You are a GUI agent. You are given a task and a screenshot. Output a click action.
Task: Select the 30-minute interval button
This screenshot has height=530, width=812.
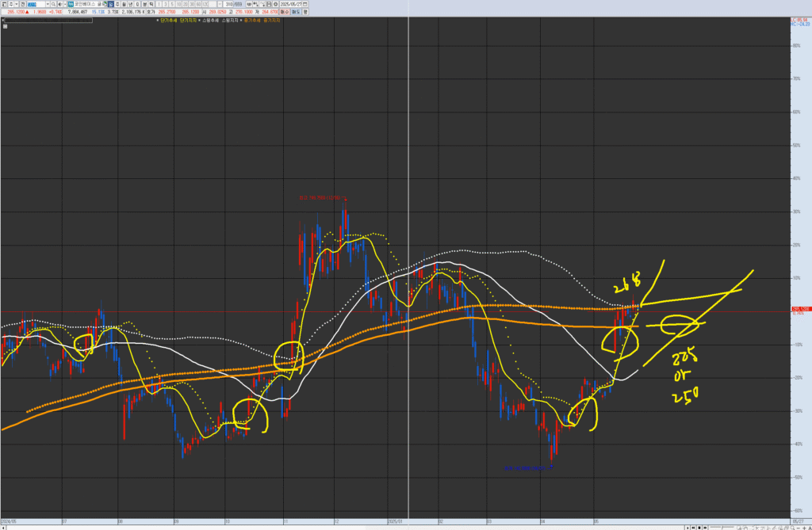pos(192,4)
